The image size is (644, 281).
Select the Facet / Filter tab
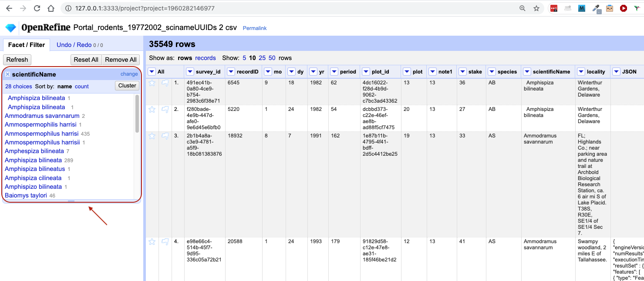(x=27, y=45)
